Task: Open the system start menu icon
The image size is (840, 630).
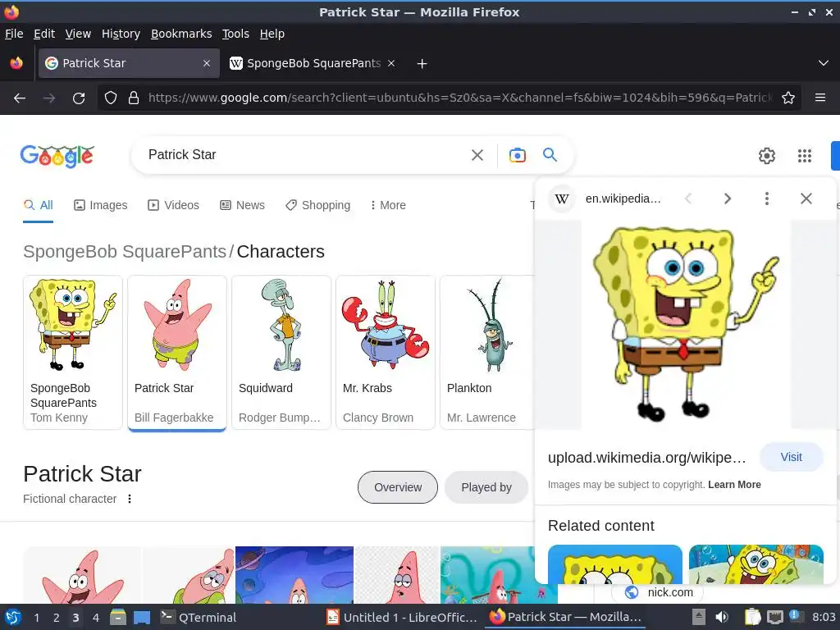Action: [x=13, y=617]
